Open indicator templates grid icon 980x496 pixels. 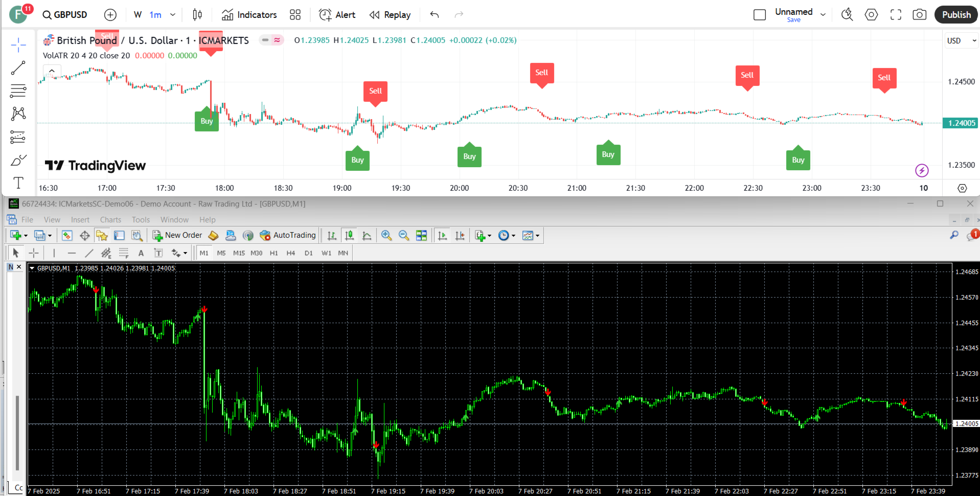[295, 15]
